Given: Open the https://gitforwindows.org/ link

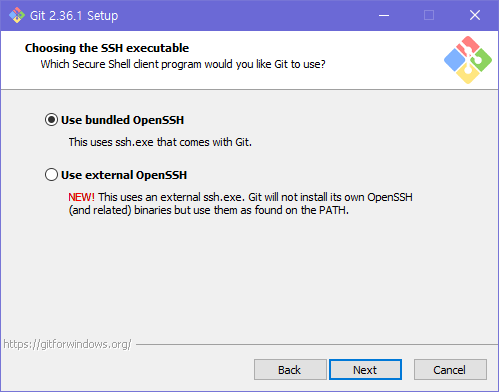Looking at the screenshot, I should pos(67,344).
